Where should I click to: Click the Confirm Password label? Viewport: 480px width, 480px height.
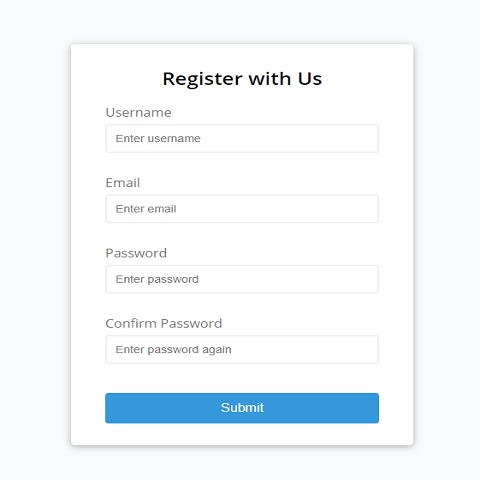pos(164,323)
